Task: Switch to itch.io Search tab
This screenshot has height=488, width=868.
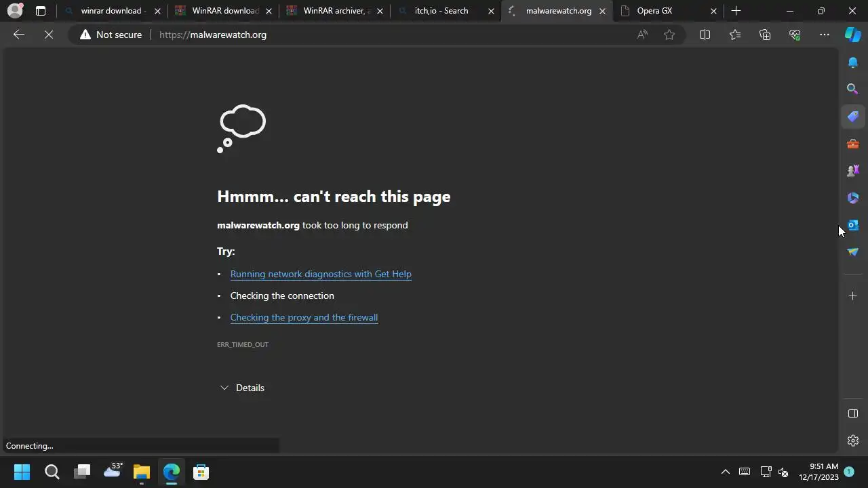Action: click(x=446, y=11)
